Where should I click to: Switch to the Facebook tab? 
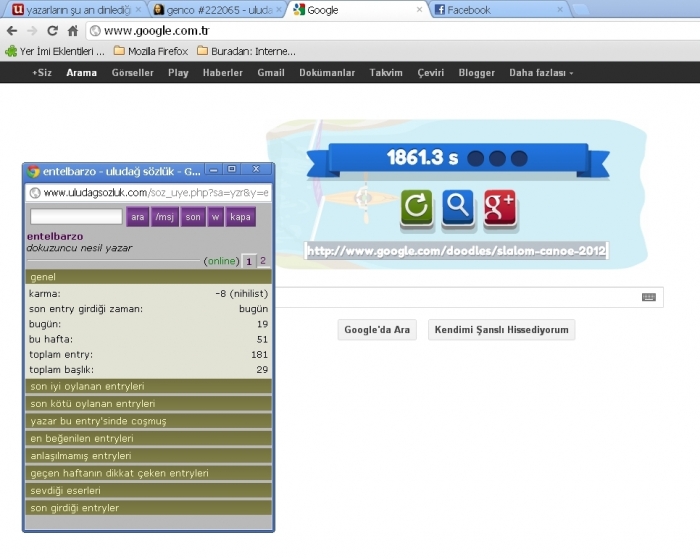click(498, 9)
